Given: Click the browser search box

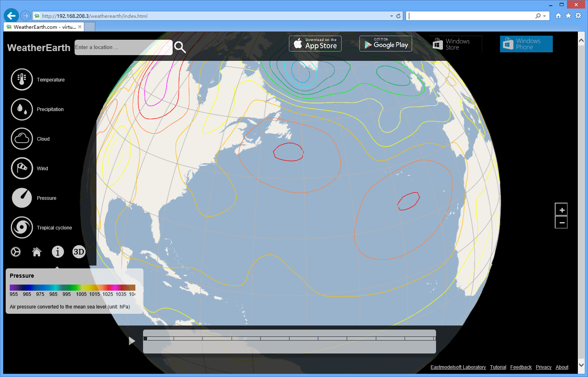Looking at the screenshot, I should [x=471, y=16].
